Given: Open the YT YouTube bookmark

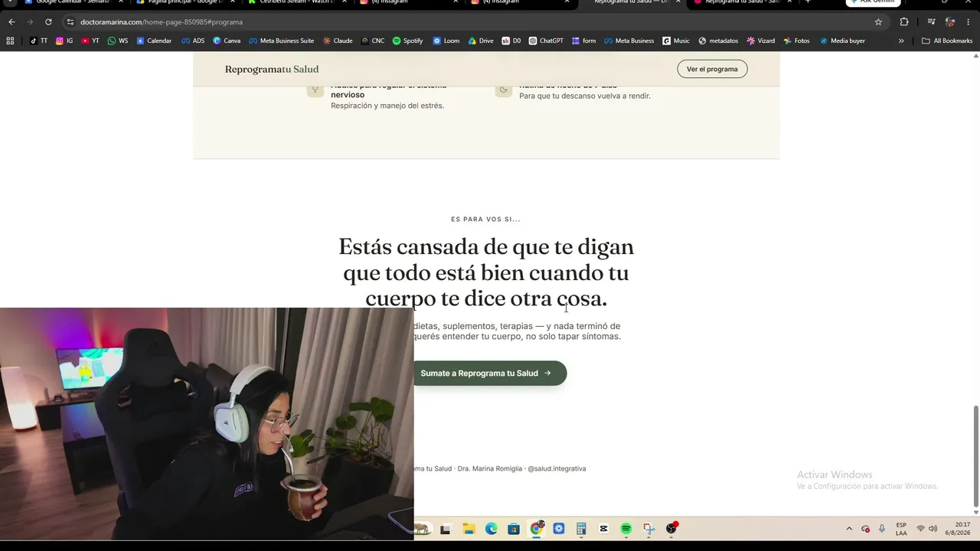Looking at the screenshot, I should (x=90, y=41).
